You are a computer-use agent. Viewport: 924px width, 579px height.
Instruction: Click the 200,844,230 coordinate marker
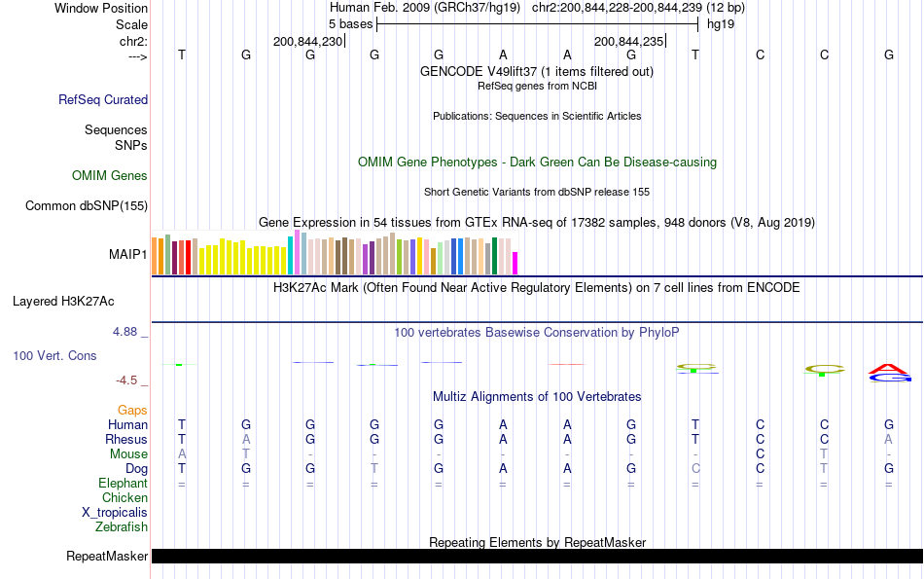[x=307, y=41]
